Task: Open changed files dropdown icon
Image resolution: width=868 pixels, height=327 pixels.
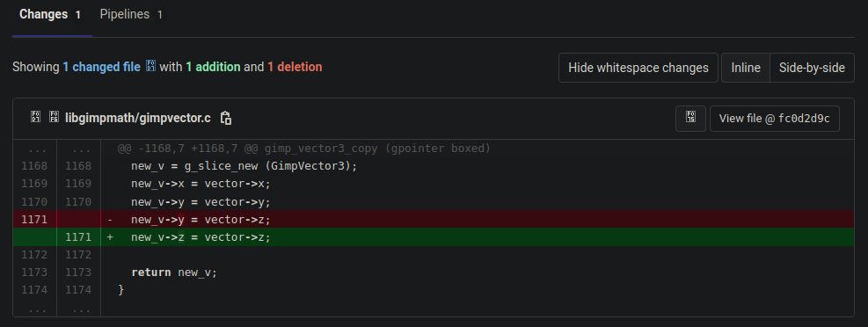Action: coord(150,67)
